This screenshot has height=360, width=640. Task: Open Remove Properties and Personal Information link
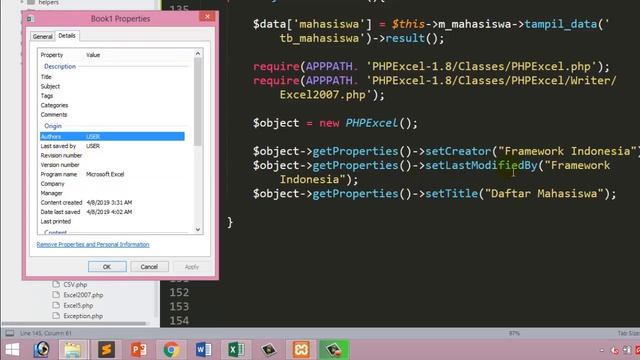[93, 244]
